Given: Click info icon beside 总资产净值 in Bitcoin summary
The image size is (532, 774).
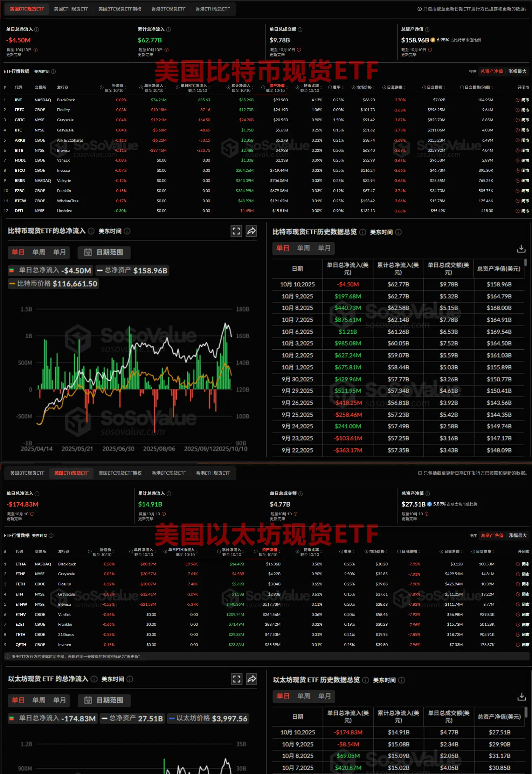Looking at the screenshot, I should point(427,29).
